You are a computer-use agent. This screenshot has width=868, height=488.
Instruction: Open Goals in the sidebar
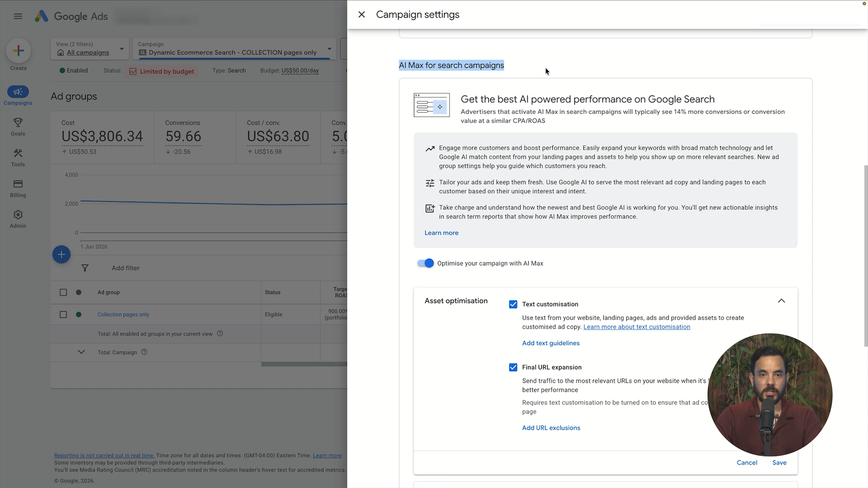coord(18,127)
